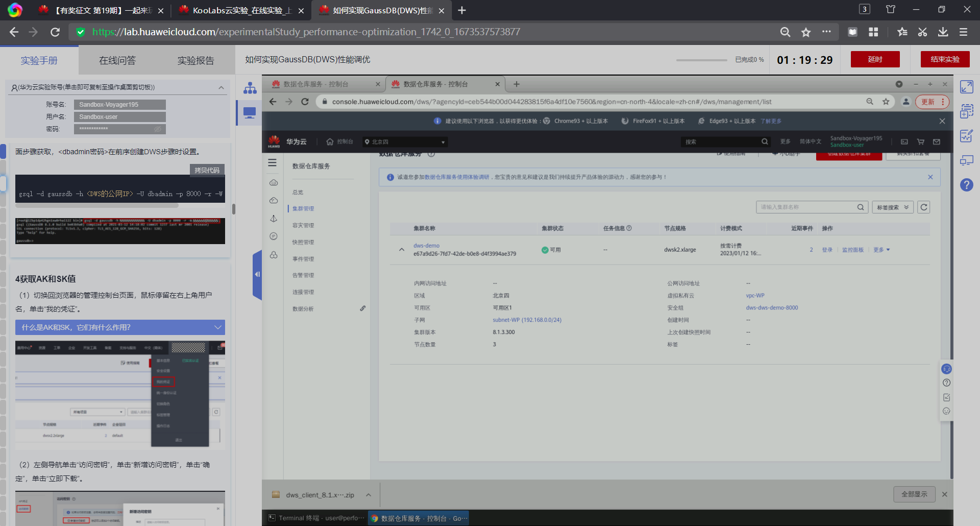Go back in the inner Chrome browser
Screen dimensions: 980x526
click(273, 102)
